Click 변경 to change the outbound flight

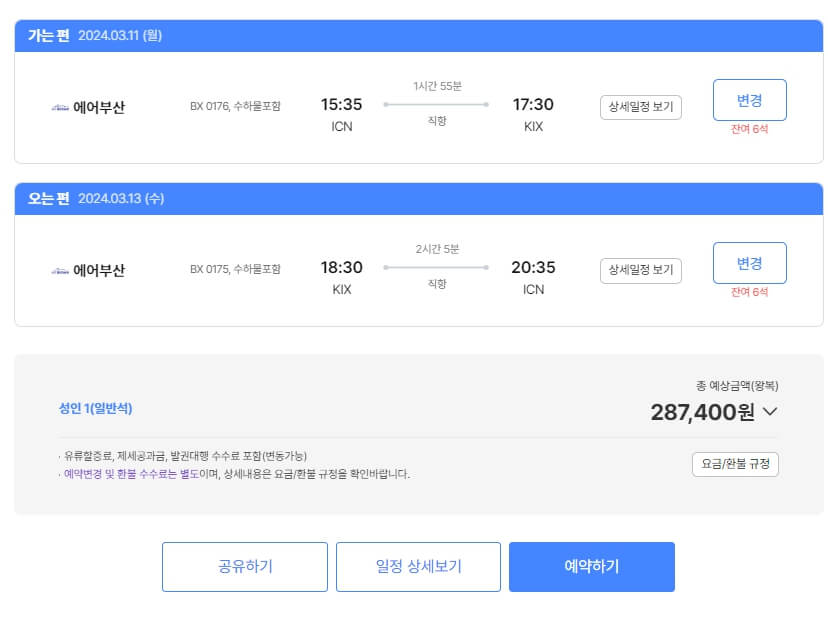tap(748, 99)
